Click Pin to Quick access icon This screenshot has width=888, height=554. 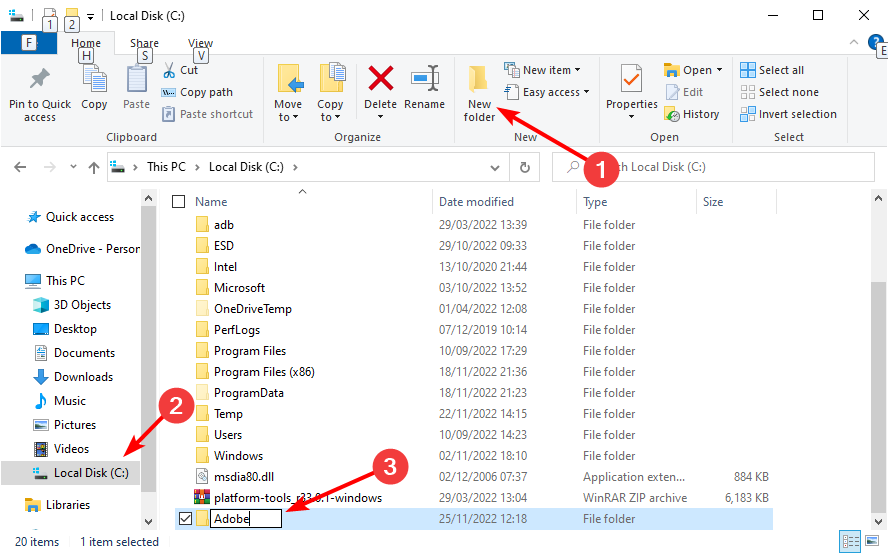click(40, 79)
